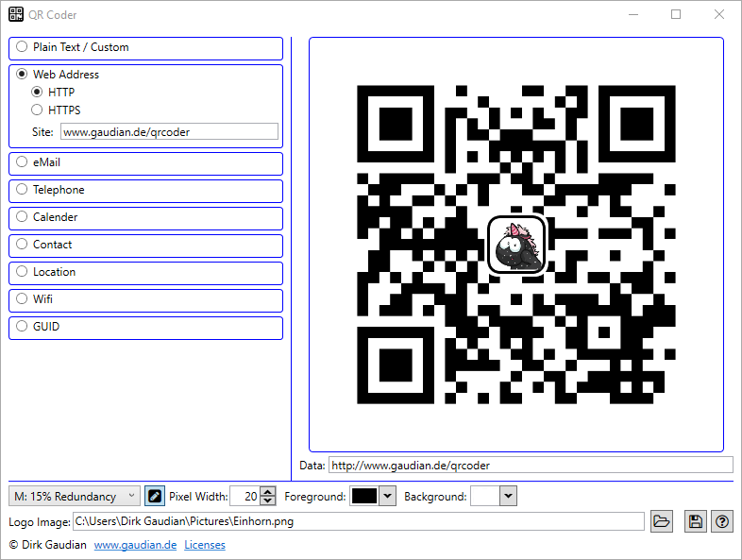This screenshot has height=560, width=742.
Task: Maximize the QR Coder window
Action: point(676,15)
